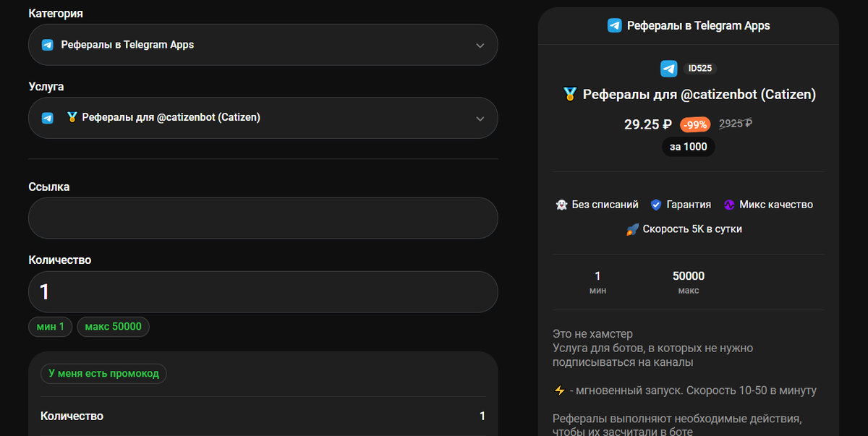Click the мин 1 badge under Количество
Screen dimensions: 868x436
tap(50, 326)
